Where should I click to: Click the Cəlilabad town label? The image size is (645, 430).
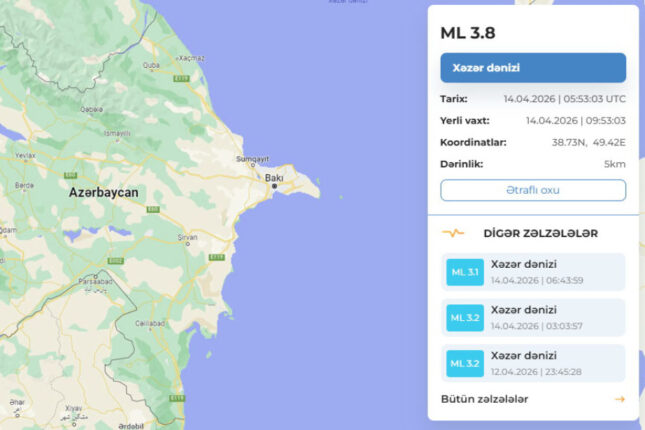[x=152, y=322]
